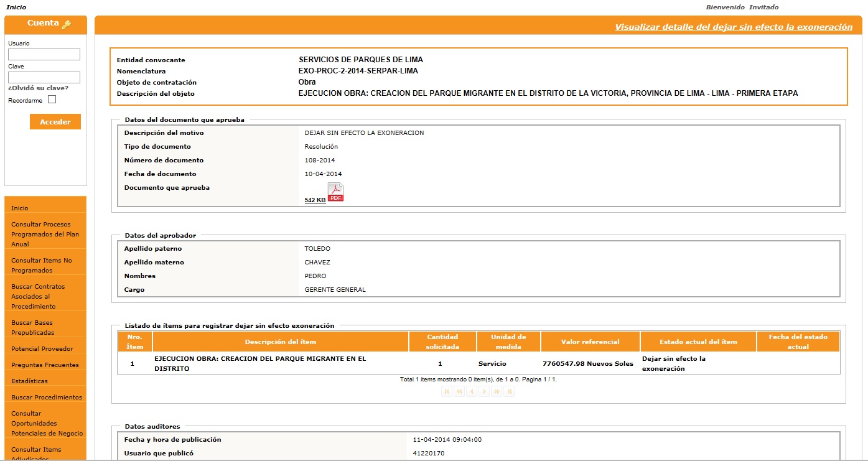Go to the last page of items
The height and width of the screenshot is (461, 868).
pos(509,391)
